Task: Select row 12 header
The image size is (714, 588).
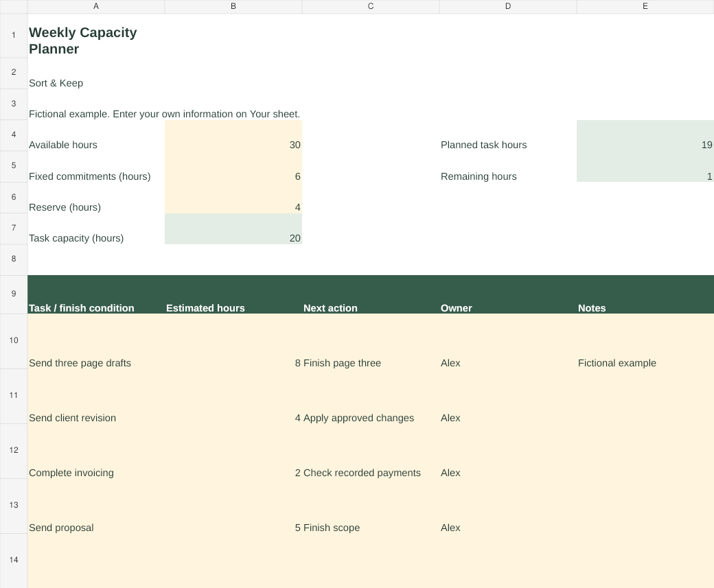Action: pyautogui.click(x=14, y=451)
